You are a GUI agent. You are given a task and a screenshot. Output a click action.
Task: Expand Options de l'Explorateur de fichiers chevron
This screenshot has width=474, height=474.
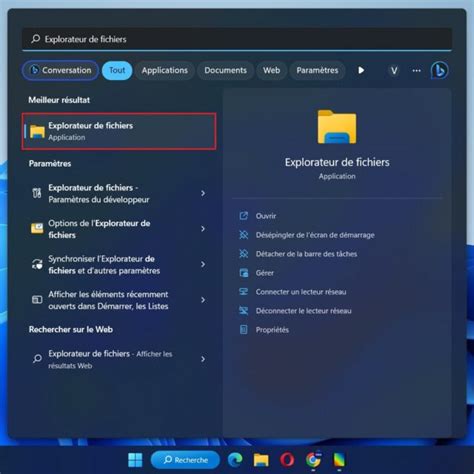click(203, 229)
